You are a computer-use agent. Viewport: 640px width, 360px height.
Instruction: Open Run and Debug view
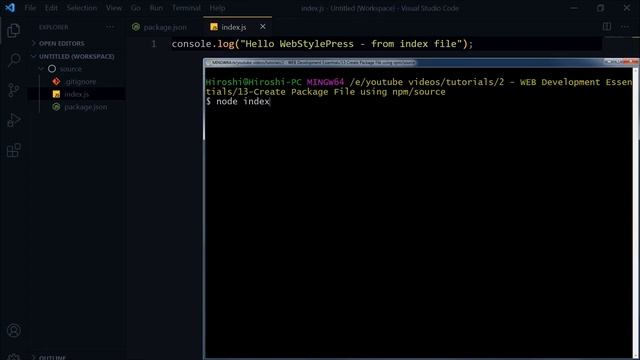pyautogui.click(x=13, y=120)
